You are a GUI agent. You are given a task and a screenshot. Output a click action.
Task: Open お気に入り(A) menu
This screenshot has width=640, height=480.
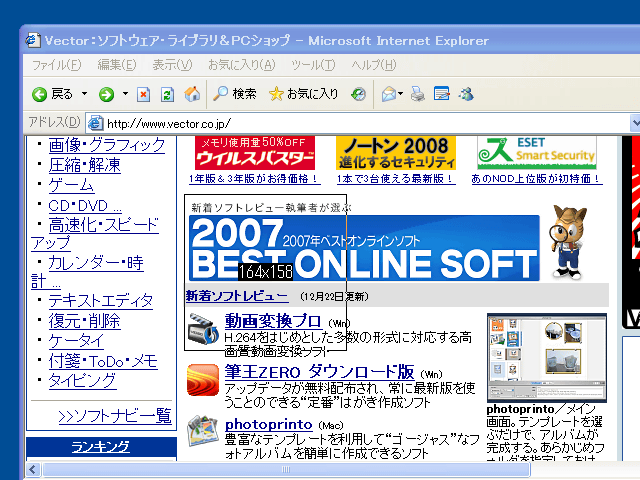click(x=242, y=65)
